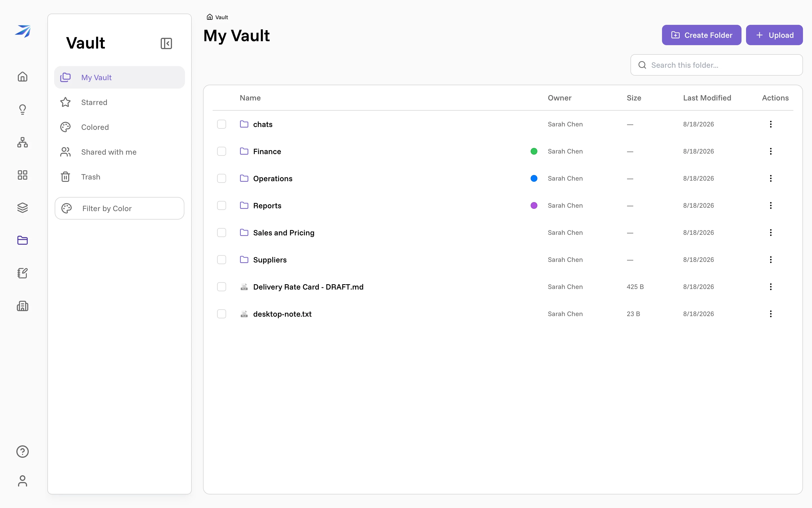Select the Reports row checkbox

coord(221,205)
